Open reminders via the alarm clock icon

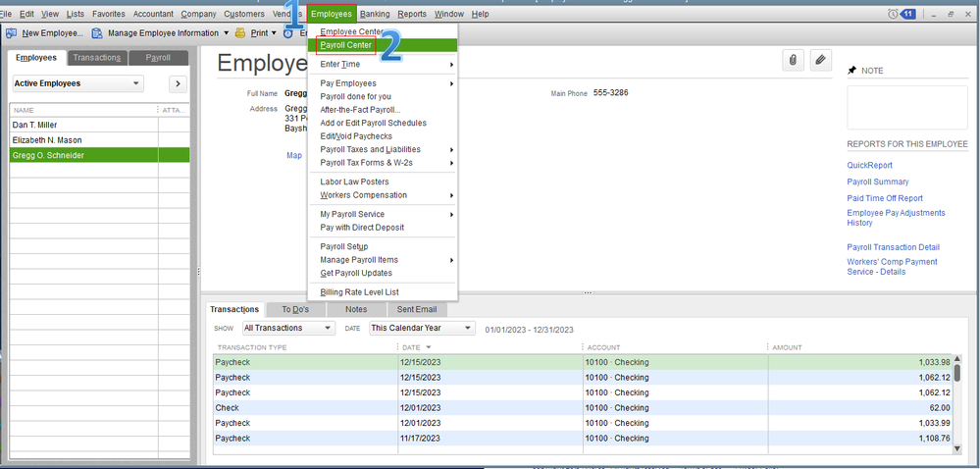coord(892,14)
